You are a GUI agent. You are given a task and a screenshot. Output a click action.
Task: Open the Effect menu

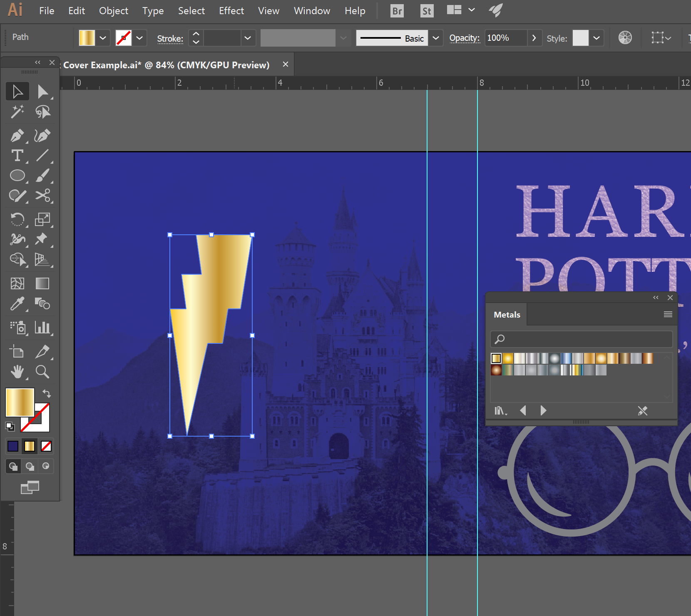pyautogui.click(x=231, y=11)
